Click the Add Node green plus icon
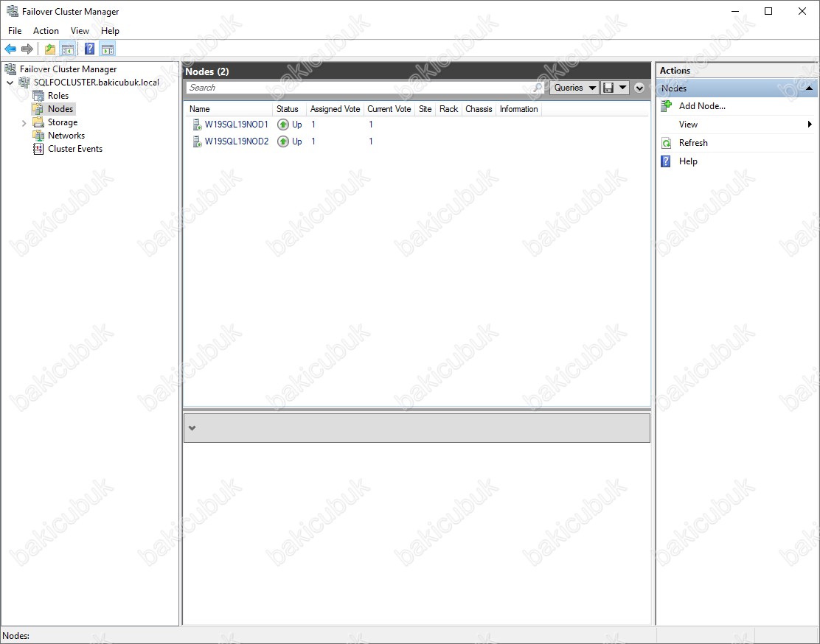This screenshot has height=644, width=820. pos(667,106)
